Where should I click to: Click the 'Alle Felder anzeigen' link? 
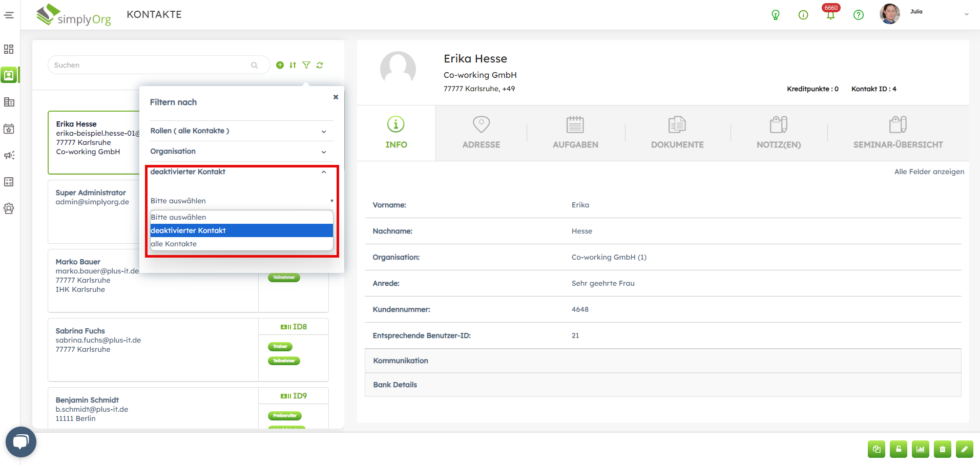coord(929,172)
